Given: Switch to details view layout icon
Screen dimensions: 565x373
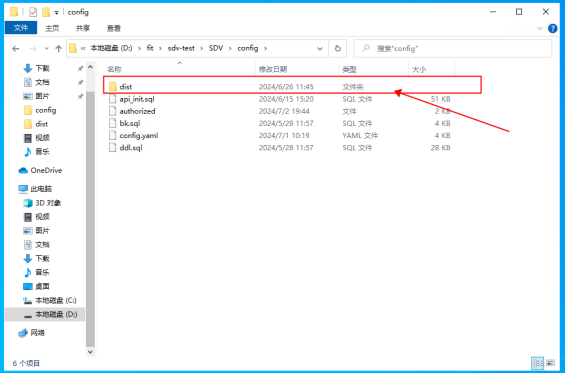Looking at the screenshot, I should click(538, 363).
